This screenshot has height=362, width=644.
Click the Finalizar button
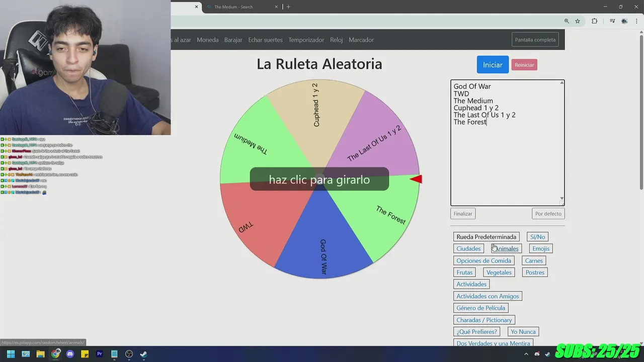[x=463, y=214]
